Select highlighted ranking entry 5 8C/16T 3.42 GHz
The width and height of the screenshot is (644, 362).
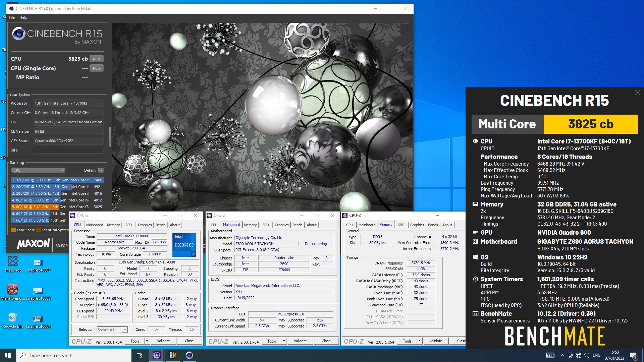coord(57,207)
